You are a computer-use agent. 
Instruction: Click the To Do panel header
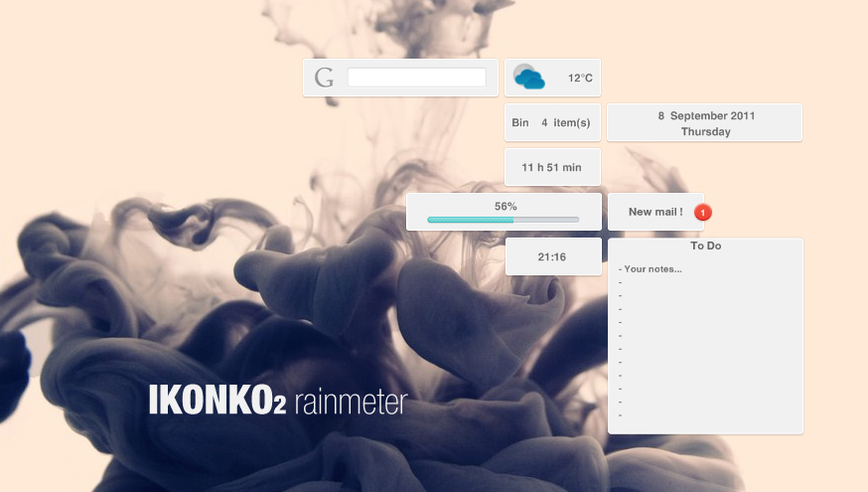(706, 246)
